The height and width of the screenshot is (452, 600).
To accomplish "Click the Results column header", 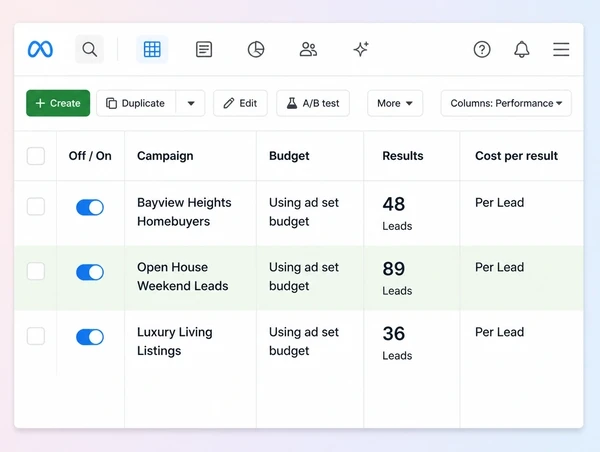I will coord(403,156).
